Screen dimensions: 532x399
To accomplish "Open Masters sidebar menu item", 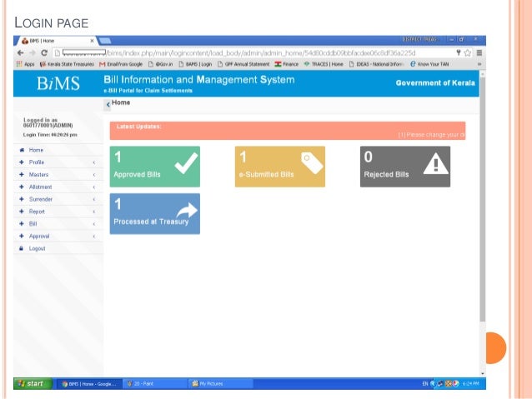I will click(58, 174).
